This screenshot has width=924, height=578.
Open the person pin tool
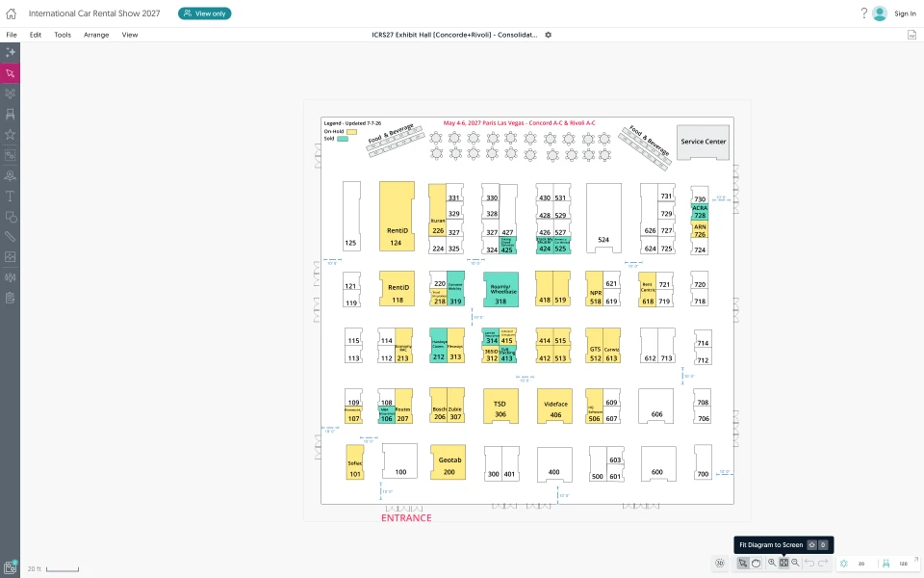(10, 175)
